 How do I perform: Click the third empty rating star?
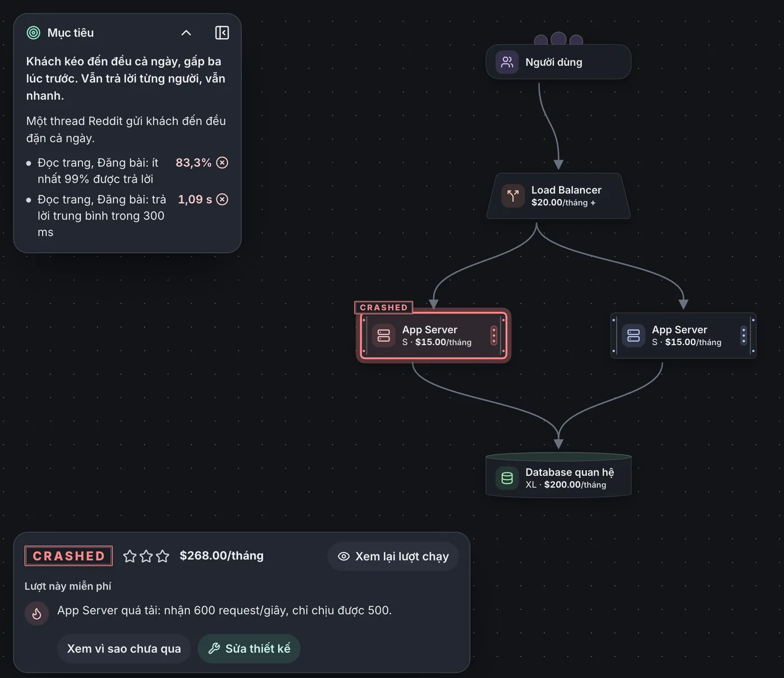(162, 556)
